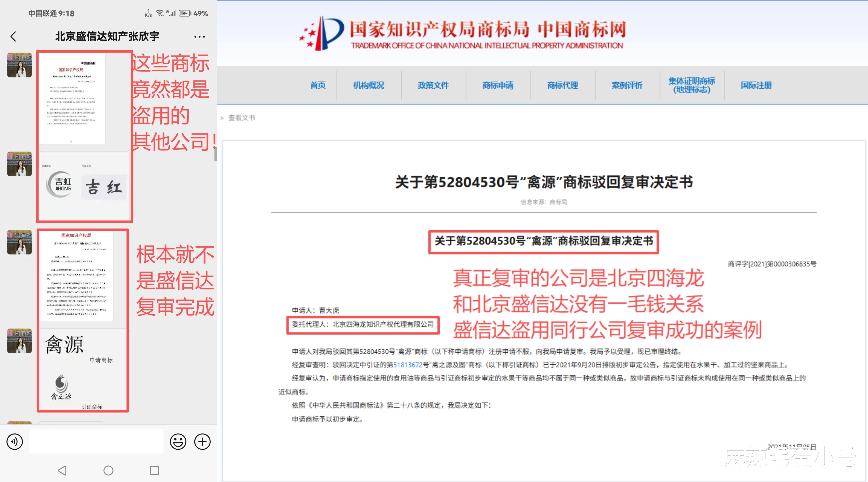Viewport: 868px width, 482px height.
Task: Open the 案例评析 section
Action: coord(627,85)
